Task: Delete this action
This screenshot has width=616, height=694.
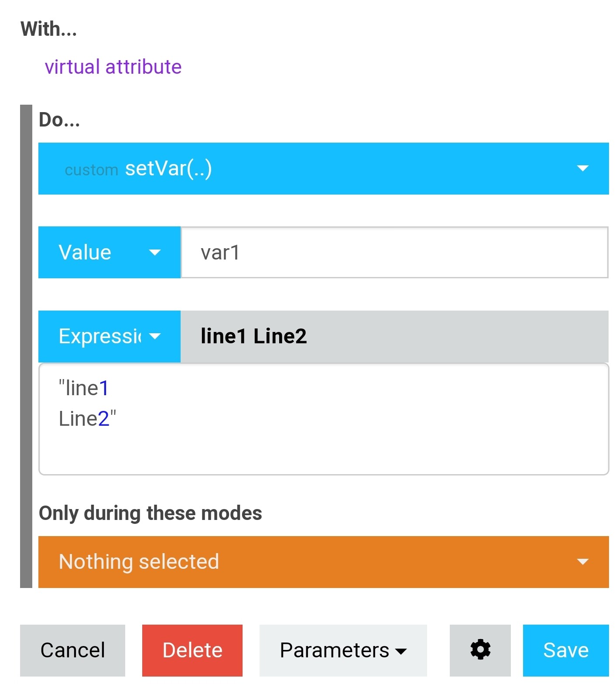Action: (x=192, y=650)
